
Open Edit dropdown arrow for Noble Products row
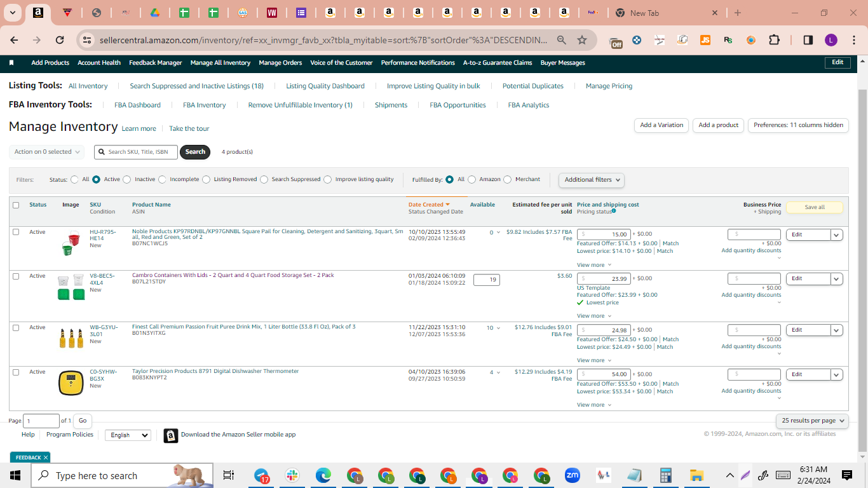(x=837, y=234)
